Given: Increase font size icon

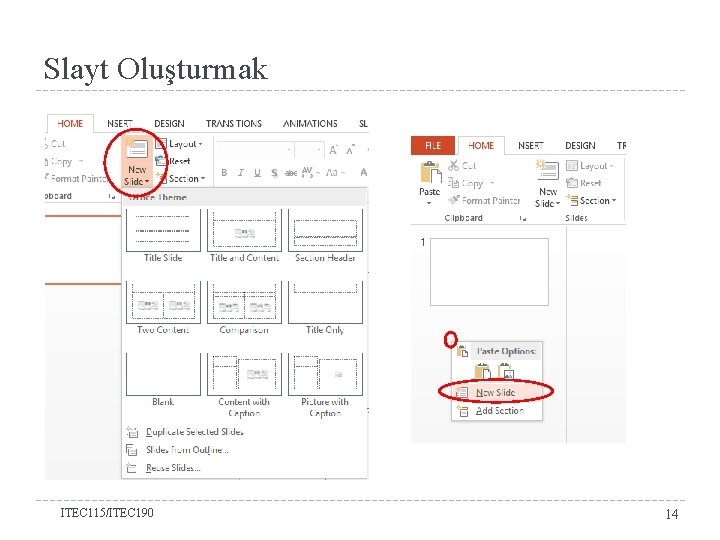Looking at the screenshot, I should click(x=333, y=150).
